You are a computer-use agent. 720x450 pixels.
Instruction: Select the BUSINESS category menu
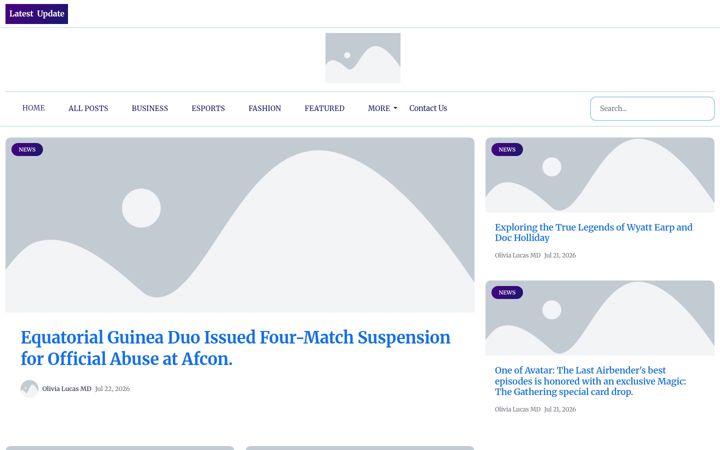150,108
